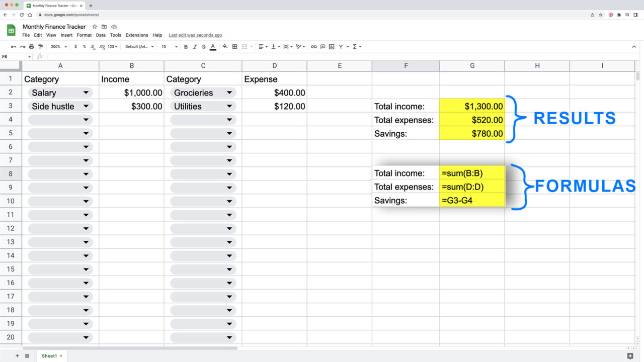This screenshot has width=644, height=362.
Task: Insert a comment
Action: click(323, 46)
